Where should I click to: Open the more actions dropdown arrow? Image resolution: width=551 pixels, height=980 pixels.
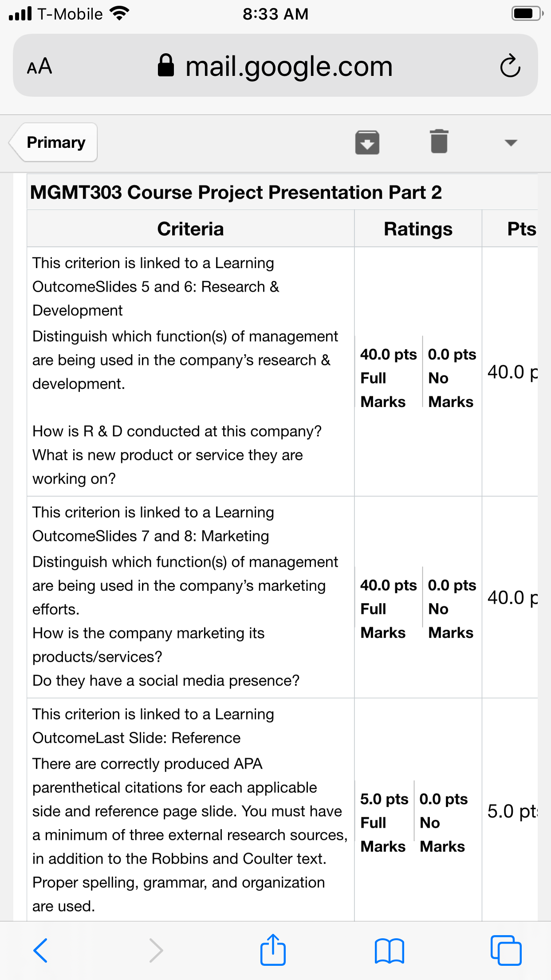(511, 143)
